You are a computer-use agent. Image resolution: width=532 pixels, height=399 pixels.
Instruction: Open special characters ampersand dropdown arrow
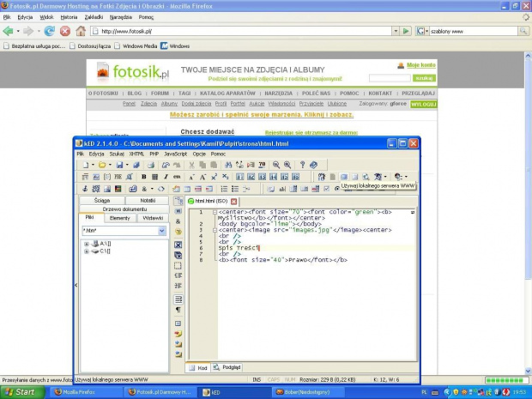coord(152,189)
